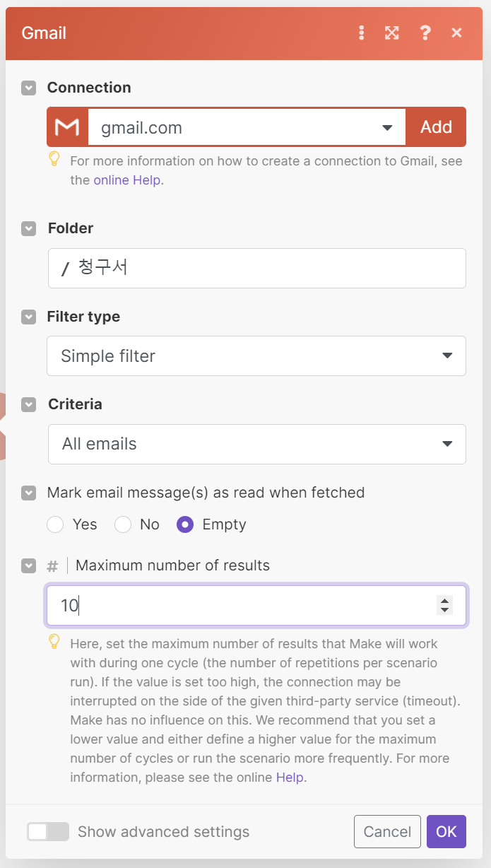Click the 'Mark email message(s) as read' label
Image resolution: width=491 pixels, height=868 pixels.
[206, 493]
